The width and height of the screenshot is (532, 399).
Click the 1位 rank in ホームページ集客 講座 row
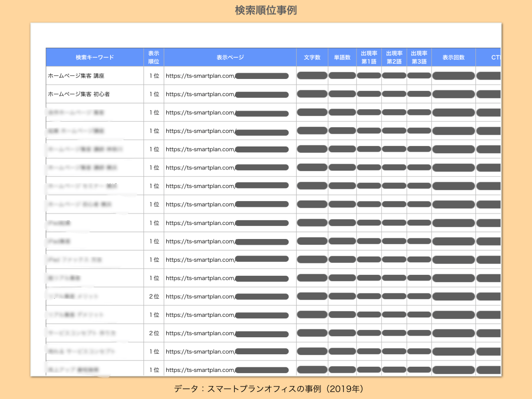coord(154,76)
